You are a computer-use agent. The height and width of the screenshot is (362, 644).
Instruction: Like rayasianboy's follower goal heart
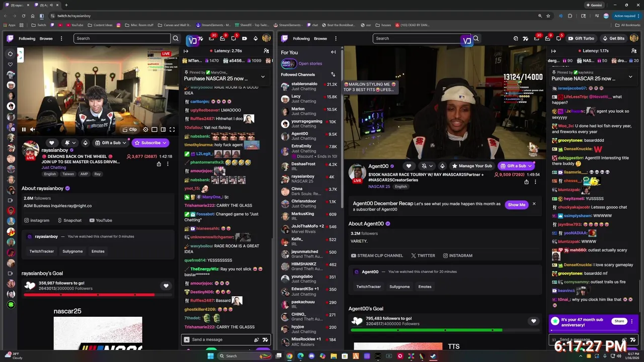pyautogui.click(x=166, y=286)
